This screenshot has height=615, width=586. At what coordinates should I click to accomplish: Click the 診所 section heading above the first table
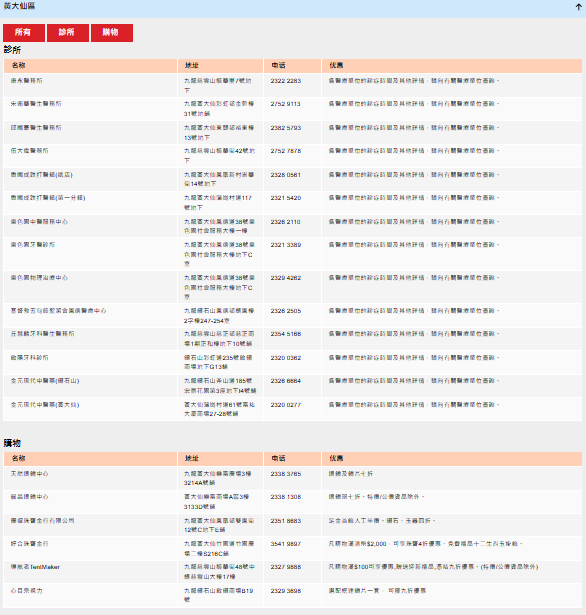pyautogui.click(x=12, y=50)
